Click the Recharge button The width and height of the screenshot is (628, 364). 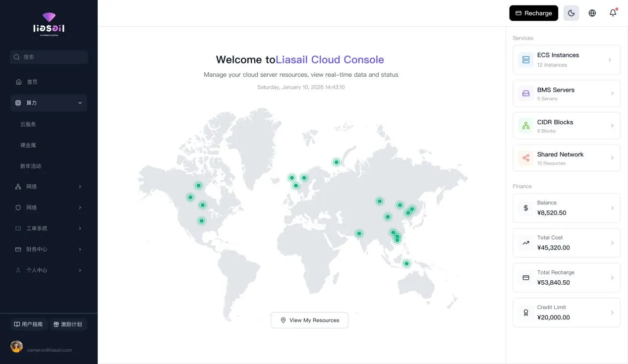click(533, 13)
